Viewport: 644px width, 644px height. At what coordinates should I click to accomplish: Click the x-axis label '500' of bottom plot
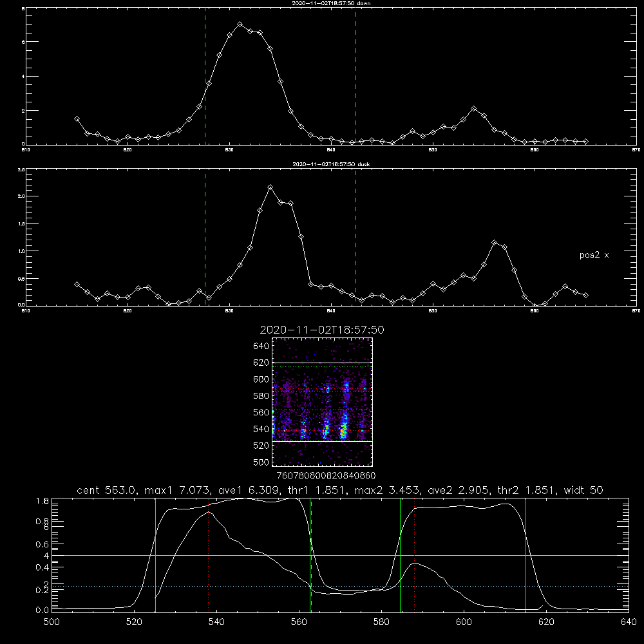point(52,622)
